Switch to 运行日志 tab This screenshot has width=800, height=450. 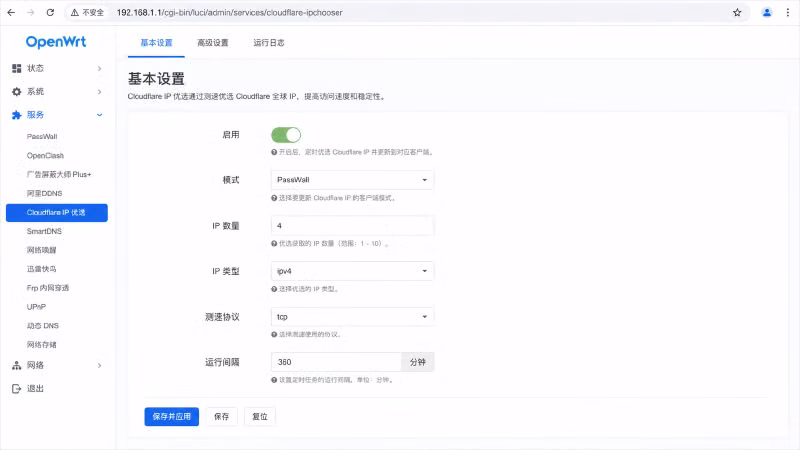coord(269,43)
